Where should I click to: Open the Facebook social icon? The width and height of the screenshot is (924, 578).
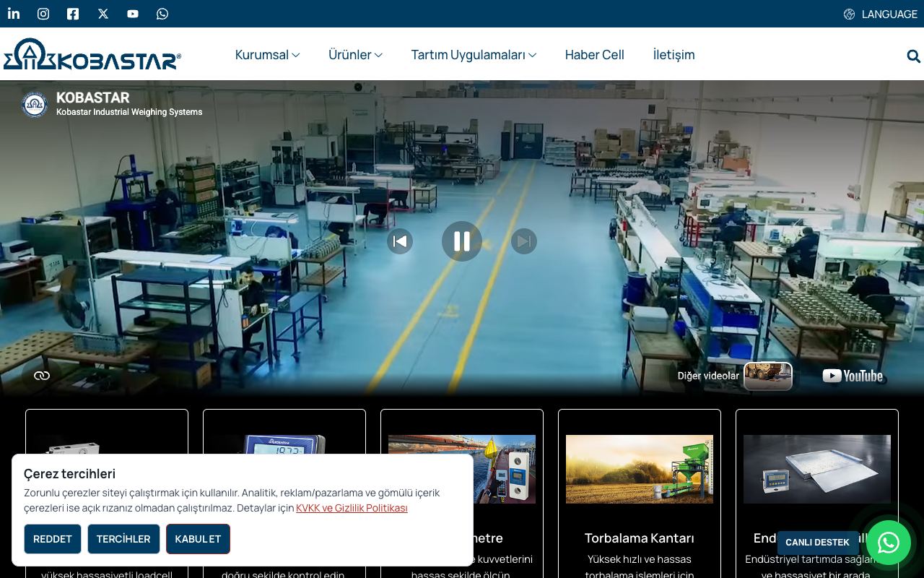pos(73,14)
